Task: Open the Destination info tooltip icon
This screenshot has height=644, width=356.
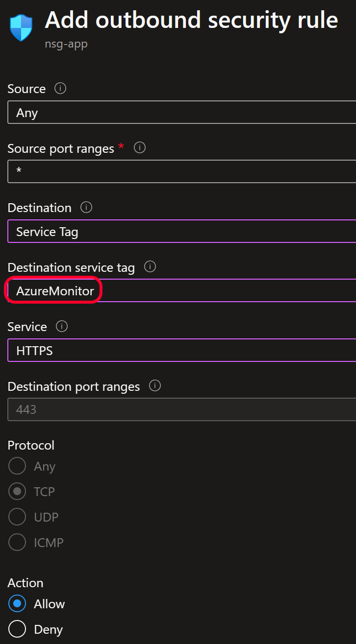Action: tap(86, 207)
